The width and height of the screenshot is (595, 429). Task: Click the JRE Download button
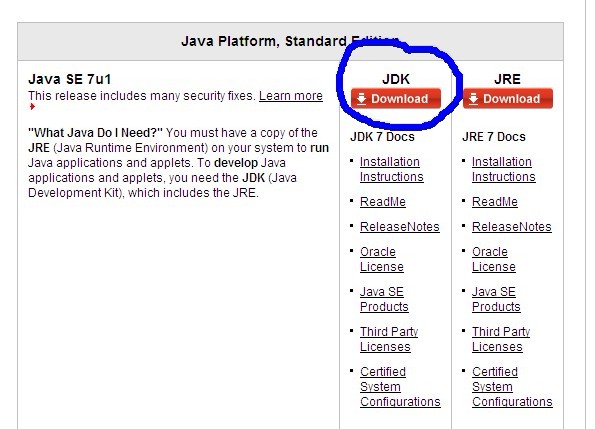point(508,99)
